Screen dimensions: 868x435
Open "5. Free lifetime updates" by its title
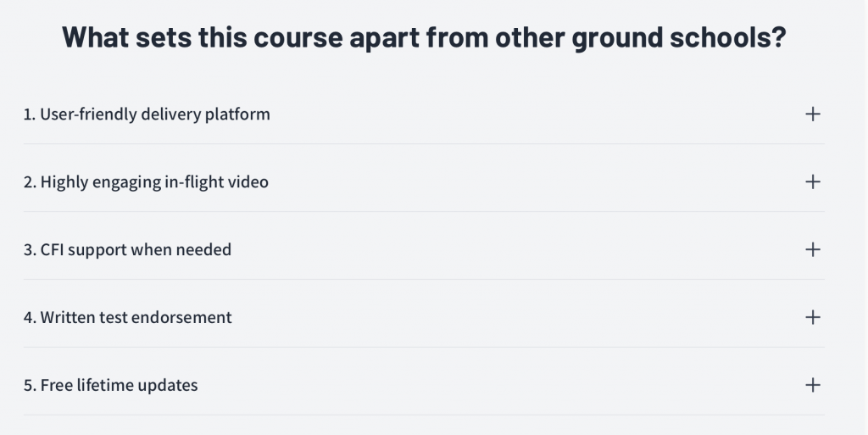click(110, 385)
